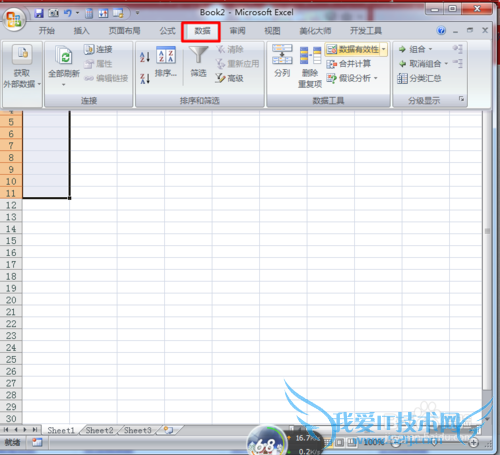
Task: Jump to the first sheet with the navigation arrow
Action: point(6,430)
